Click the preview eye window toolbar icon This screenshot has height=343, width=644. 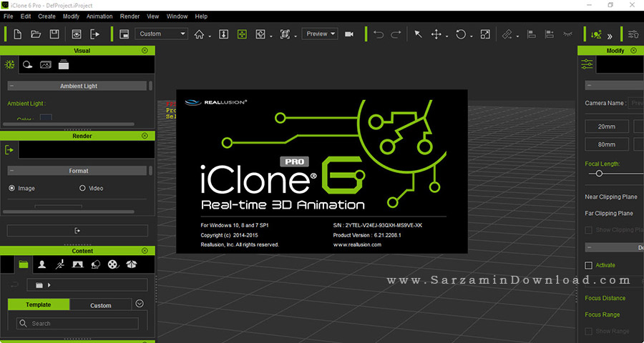77,34
